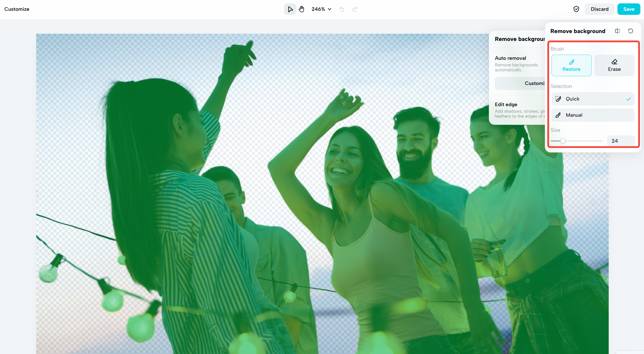Viewport: 644px width, 354px height.
Task: Open the split before/after comparison view
Action: click(x=617, y=31)
